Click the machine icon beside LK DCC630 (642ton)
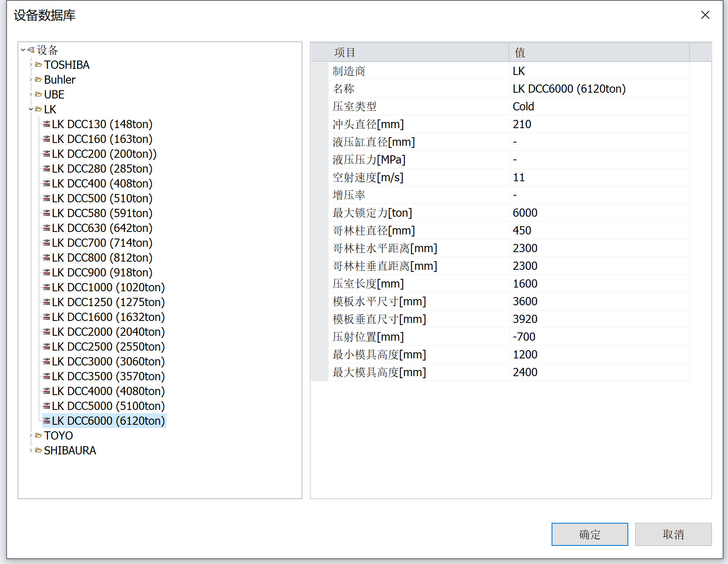 (x=47, y=228)
